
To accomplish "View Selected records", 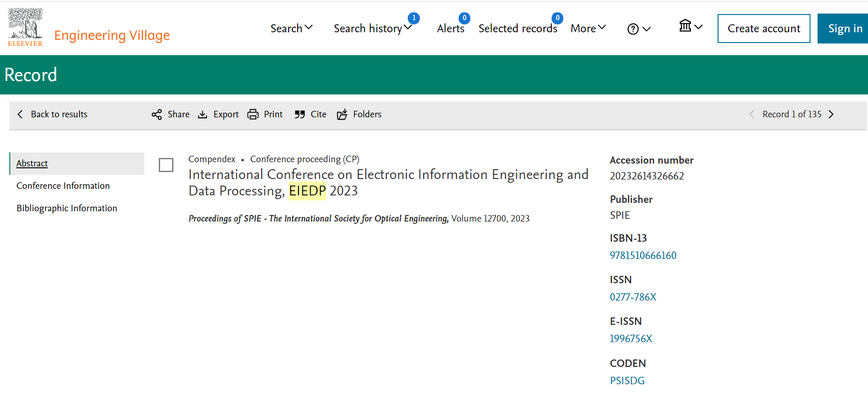I will point(518,29).
